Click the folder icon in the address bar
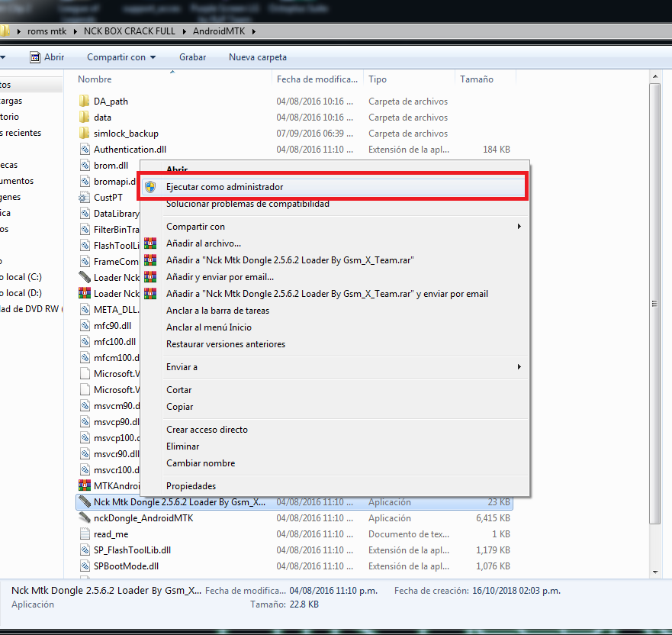Screen dimensions: 672x635 (x=8, y=31)
